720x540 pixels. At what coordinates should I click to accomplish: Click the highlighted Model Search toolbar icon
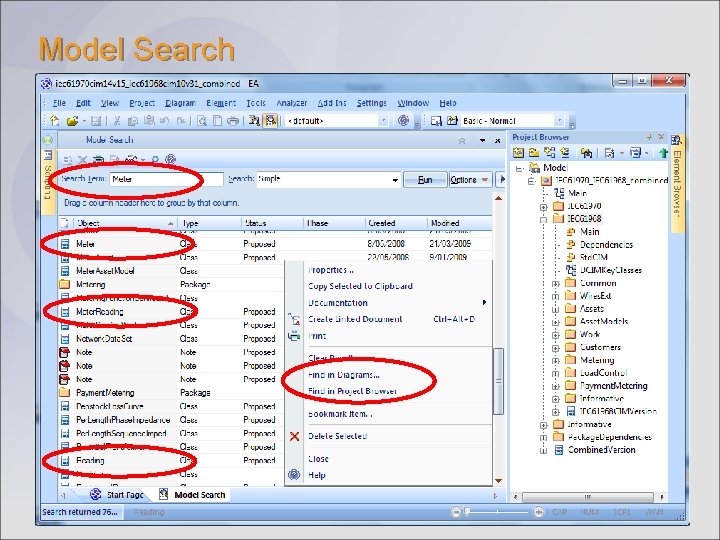(271, 120)
